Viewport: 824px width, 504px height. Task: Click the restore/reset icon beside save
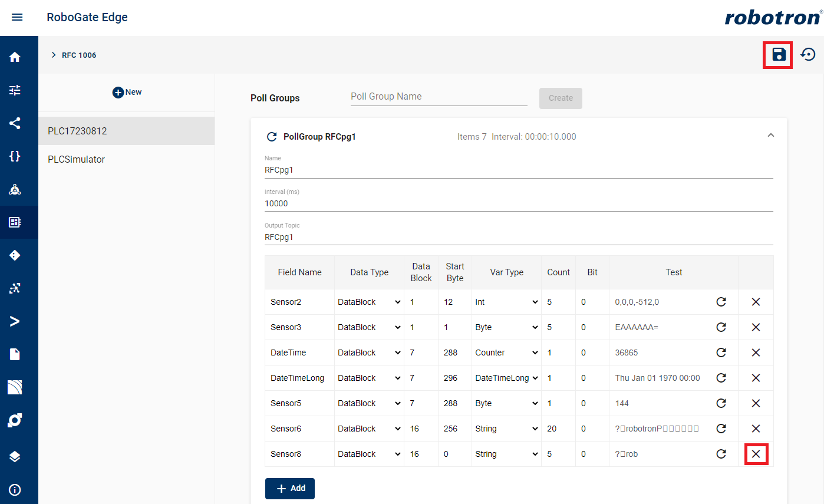[808, 55]
